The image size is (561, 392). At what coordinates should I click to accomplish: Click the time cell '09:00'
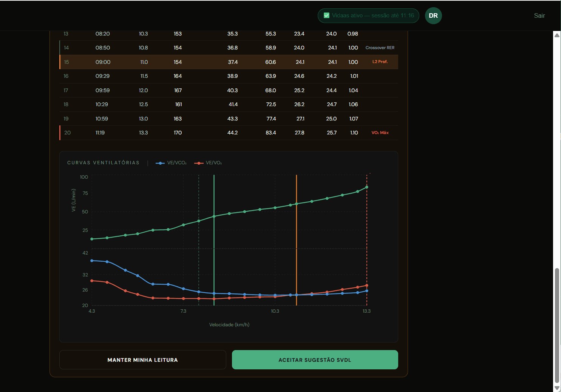point(103,62)
